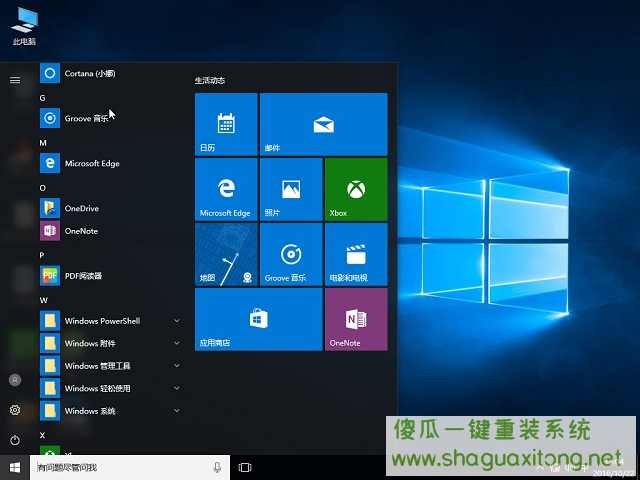Open the Microsoft Edge tile
This screenshot has height=480, width=640.
coord(226,189)
